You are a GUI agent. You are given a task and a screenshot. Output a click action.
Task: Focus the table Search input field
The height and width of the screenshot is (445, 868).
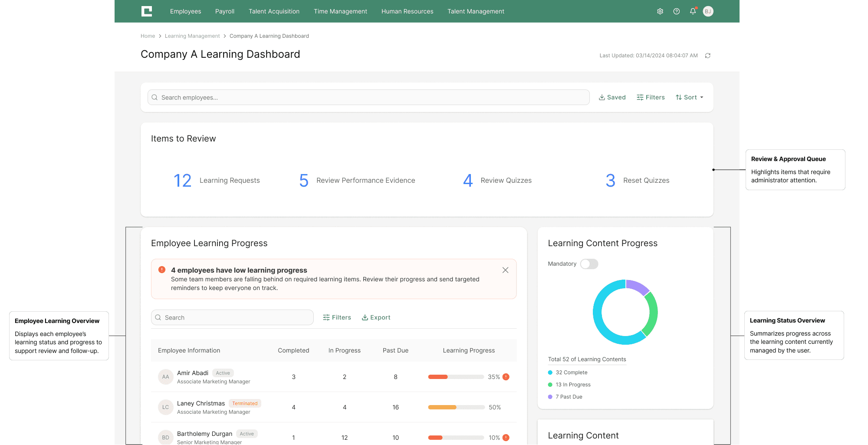232,317
